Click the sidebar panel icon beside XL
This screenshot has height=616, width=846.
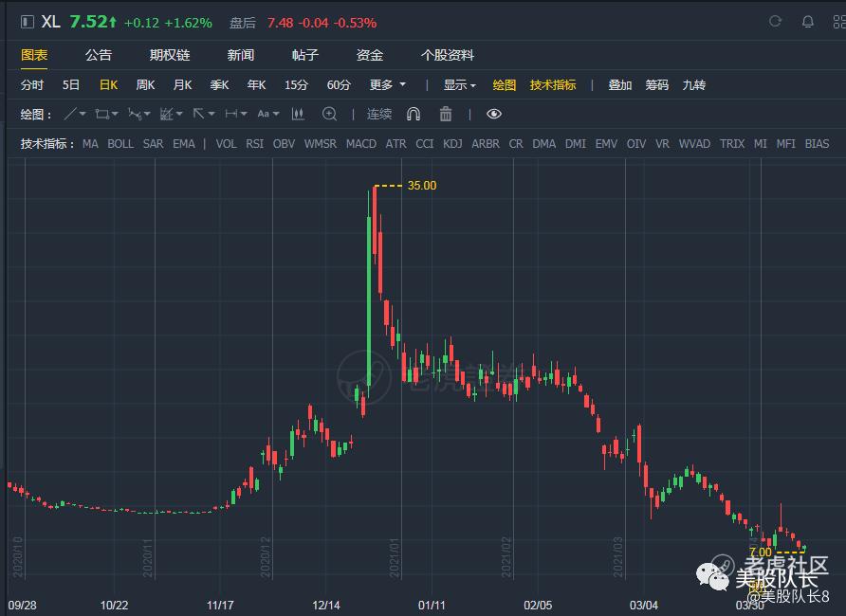coord(27,22)
